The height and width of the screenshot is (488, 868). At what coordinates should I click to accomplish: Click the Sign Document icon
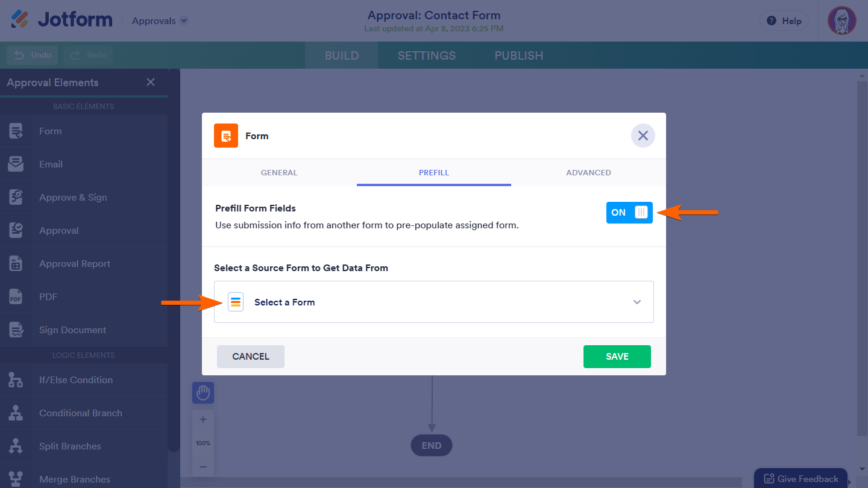point(16,330)
